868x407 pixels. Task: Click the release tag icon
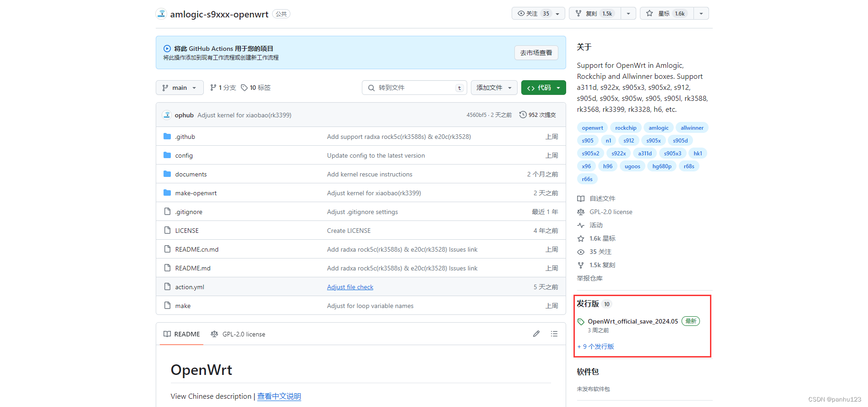(581, 322)
